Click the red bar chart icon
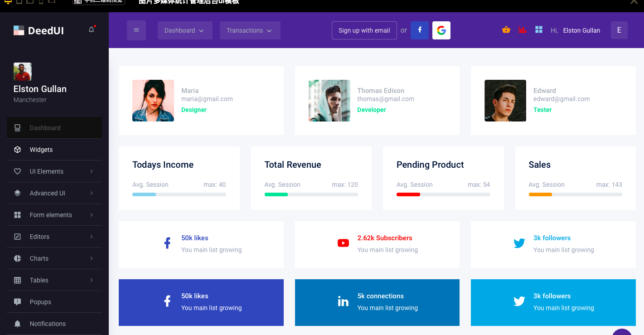 pyautogui.click(x=523, y=30)
